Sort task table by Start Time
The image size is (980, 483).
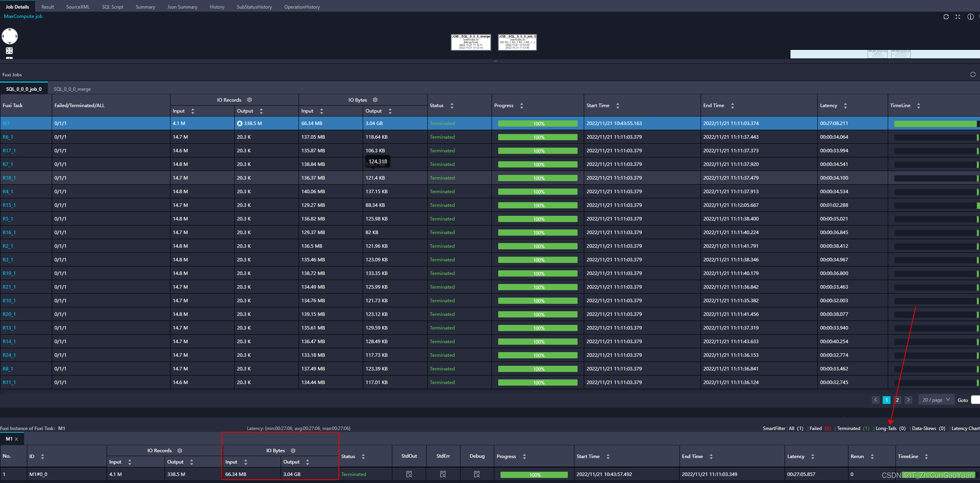tap(618, 106)
